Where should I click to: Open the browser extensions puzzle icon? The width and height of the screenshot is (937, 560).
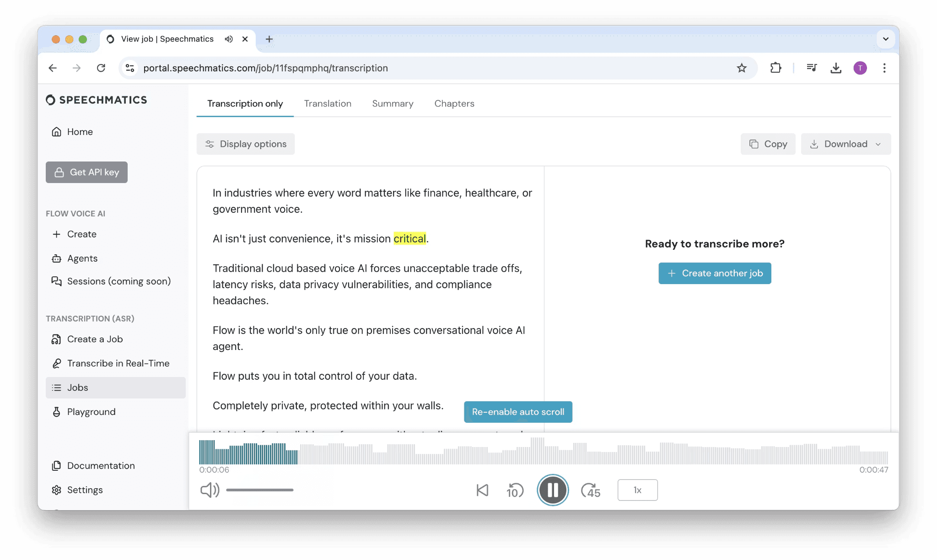(775, 68)
